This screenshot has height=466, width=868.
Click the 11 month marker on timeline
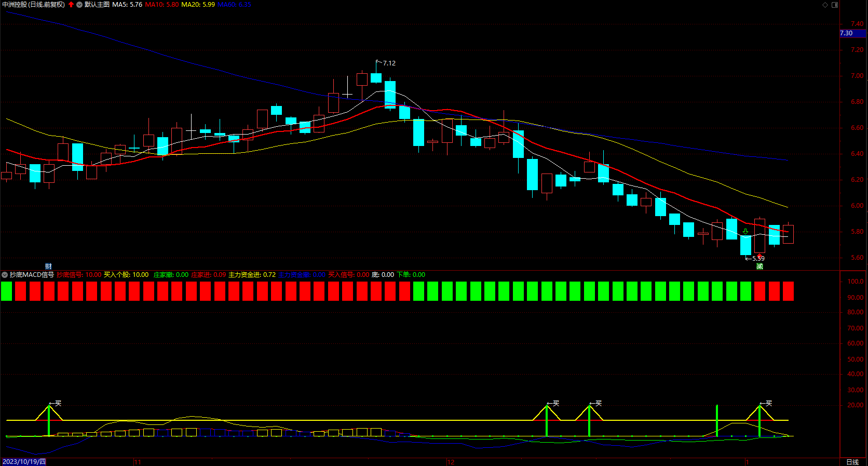[138, 462]
